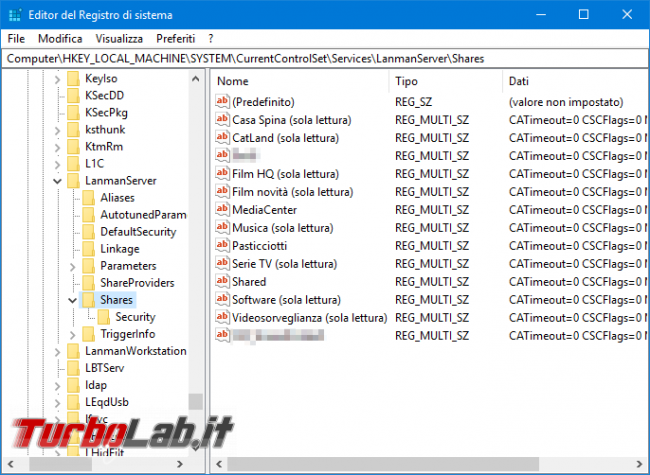The image size is (650, 475).
Task: Click values pane scroll left arrow
Action: 219,464
